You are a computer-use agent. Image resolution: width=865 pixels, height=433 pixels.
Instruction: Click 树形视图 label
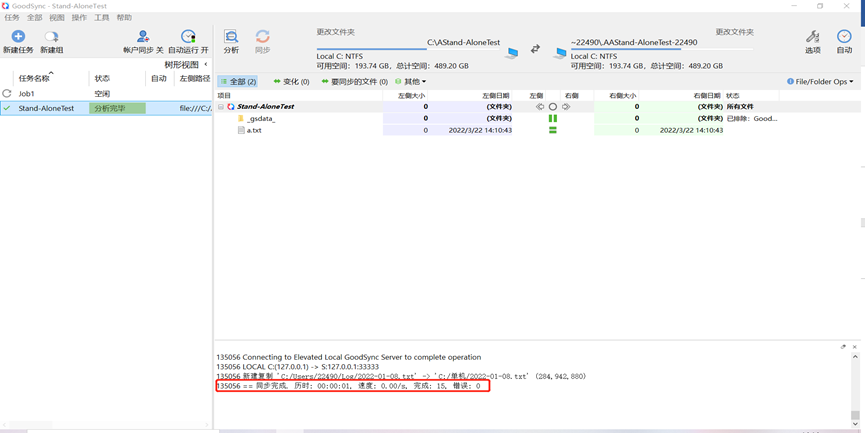pyautogui.click(x=181, y=65)
